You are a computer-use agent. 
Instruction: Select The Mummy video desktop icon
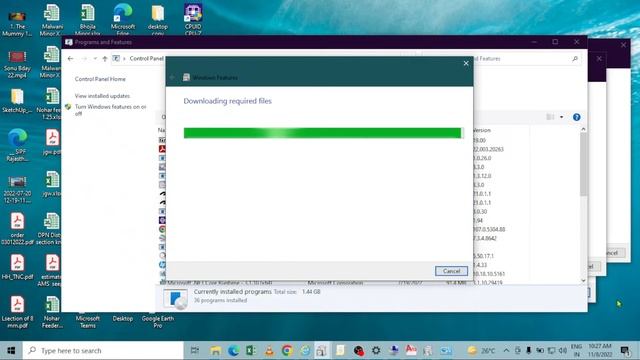pos(17,21)
